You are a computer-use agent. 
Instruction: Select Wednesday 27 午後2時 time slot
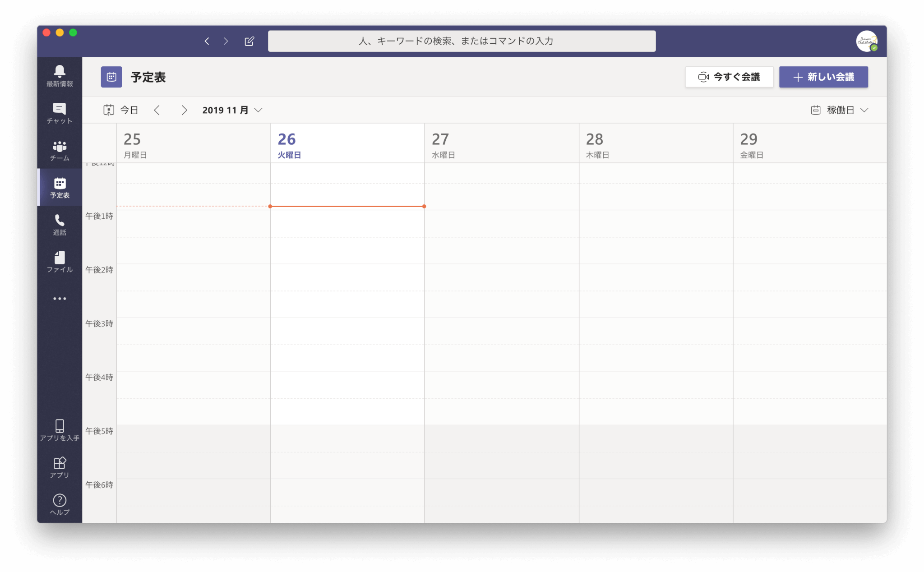tap(501, 277)
